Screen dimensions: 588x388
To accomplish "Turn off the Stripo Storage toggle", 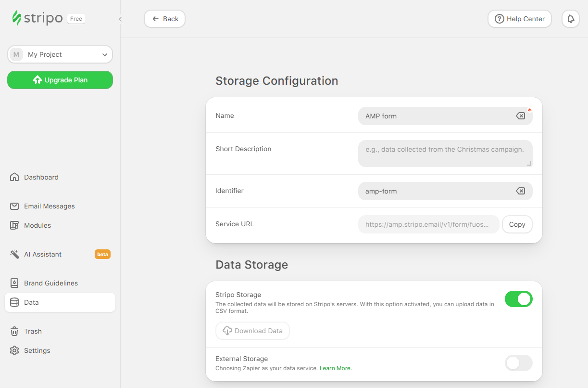I will tap(519, 299).
